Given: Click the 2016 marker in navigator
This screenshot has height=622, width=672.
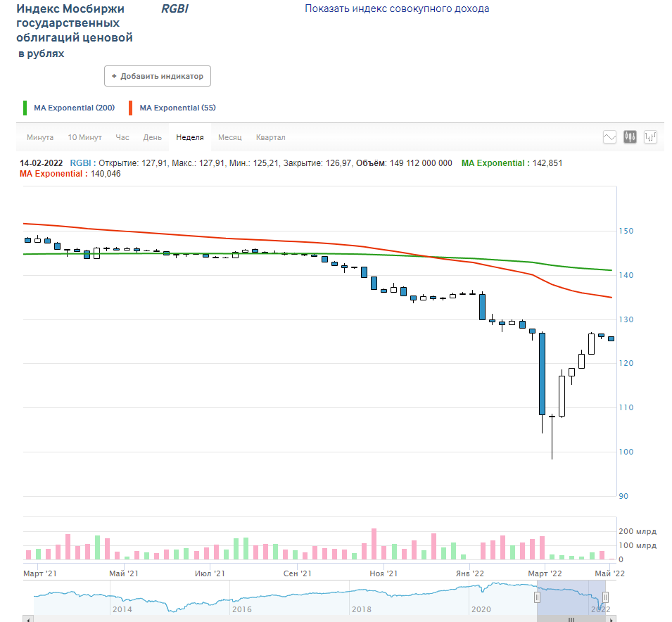Looking at the screenshot, I should pos(242,609).
